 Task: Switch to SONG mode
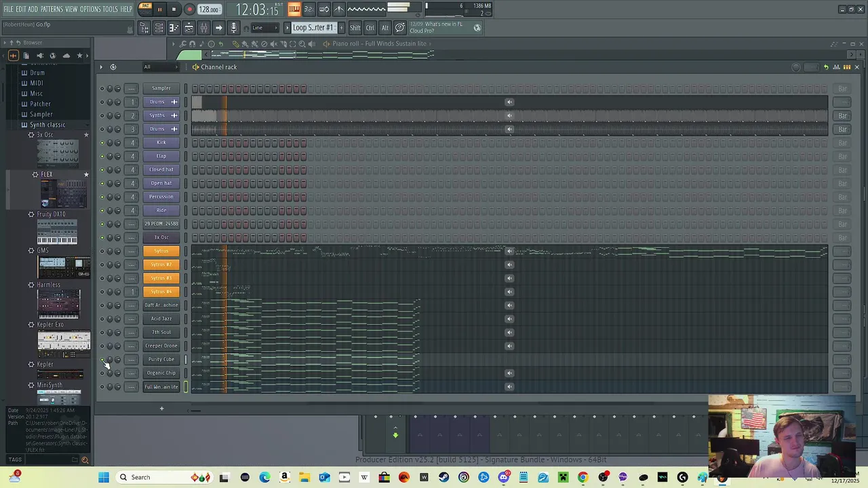pos(145,12)
